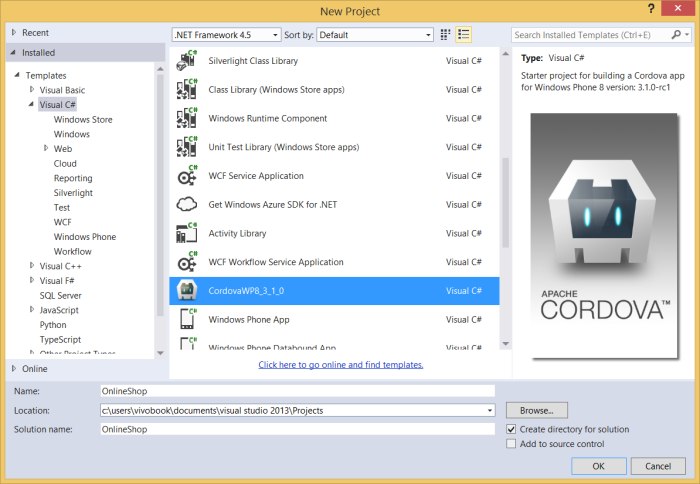Click the Browse... button
This screenshot has width=700, height=484.
[x=537, y=410]
